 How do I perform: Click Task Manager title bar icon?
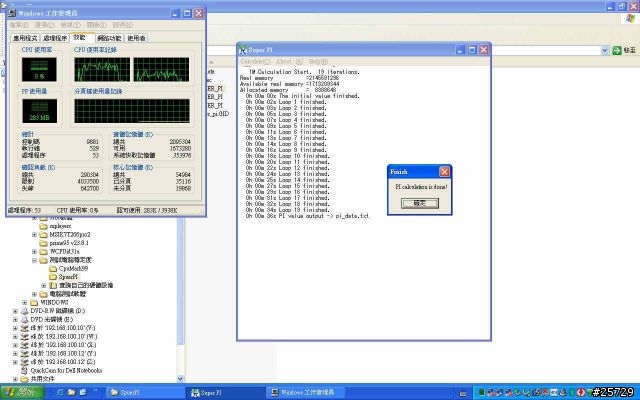click(x=12, y=13)
